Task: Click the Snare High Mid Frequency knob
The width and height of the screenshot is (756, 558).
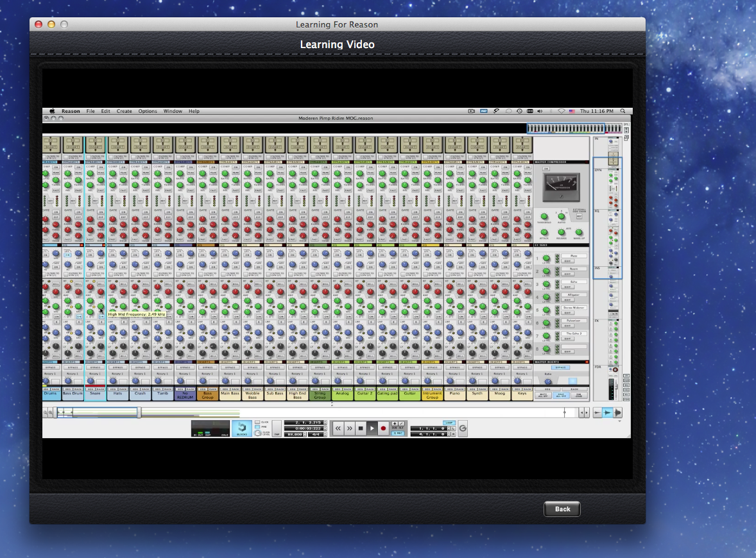Action: point(101,307)
